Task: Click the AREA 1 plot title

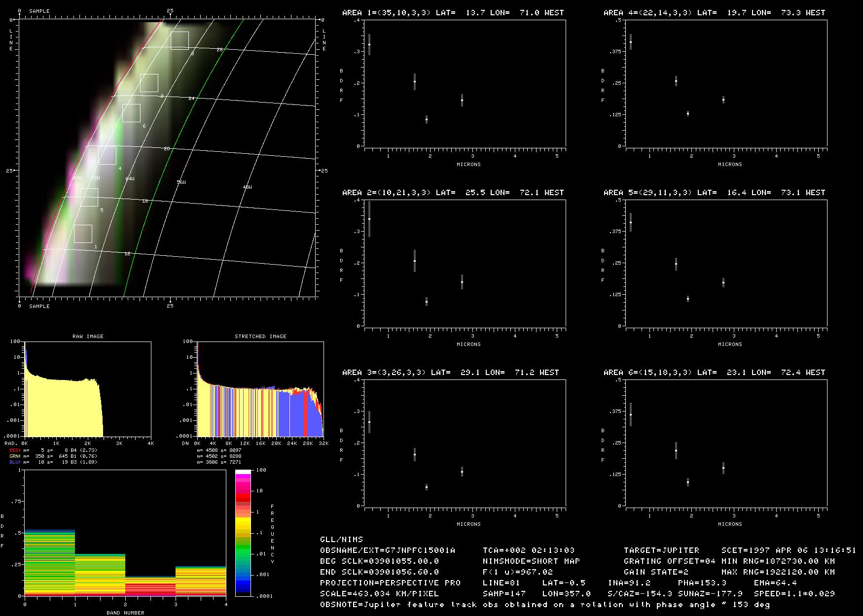Action: pyautogui.click(x=453, y=13)
